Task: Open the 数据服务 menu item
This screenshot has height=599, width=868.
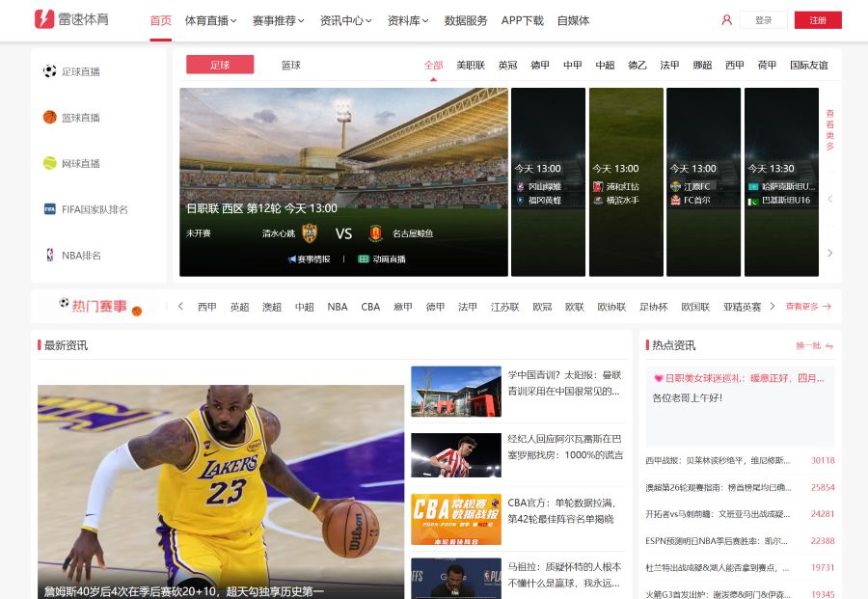Action: pos(466,20)
